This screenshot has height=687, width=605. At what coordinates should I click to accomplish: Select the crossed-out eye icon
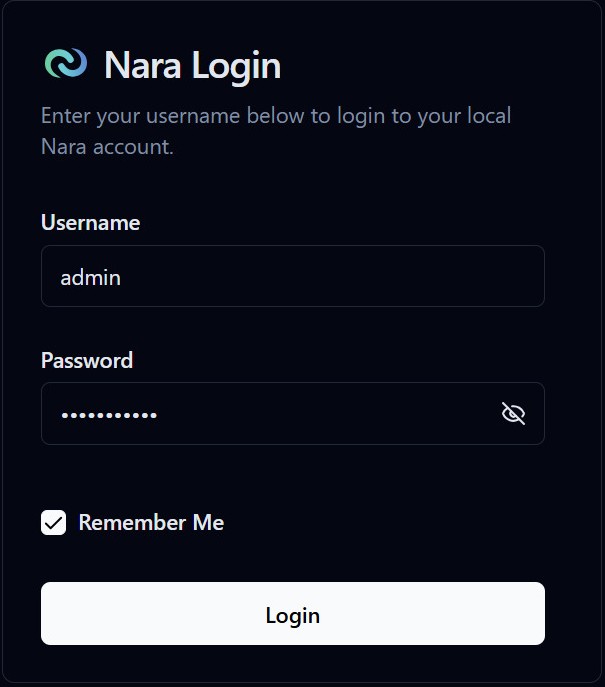pyautogui.click(x=513, y=414)
